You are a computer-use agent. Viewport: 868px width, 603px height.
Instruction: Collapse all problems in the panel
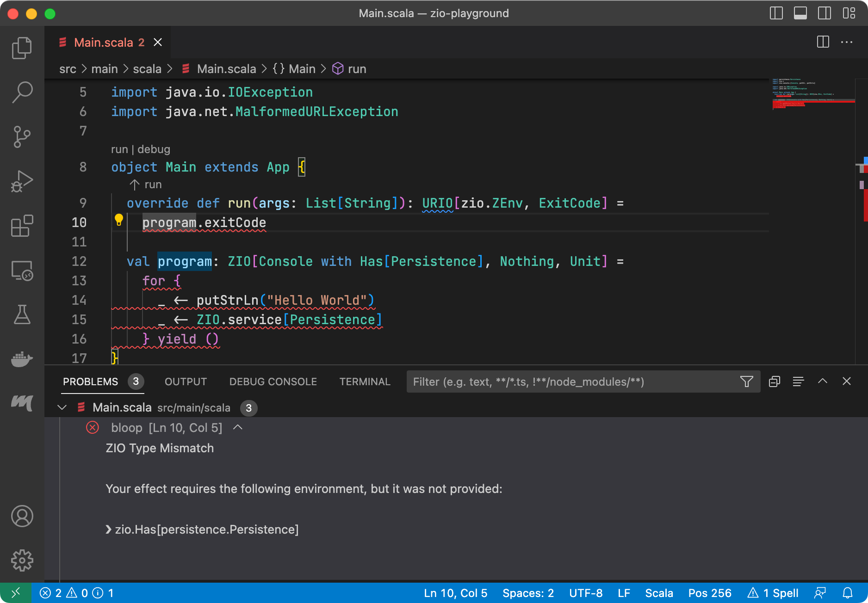(x=774, y=381)
